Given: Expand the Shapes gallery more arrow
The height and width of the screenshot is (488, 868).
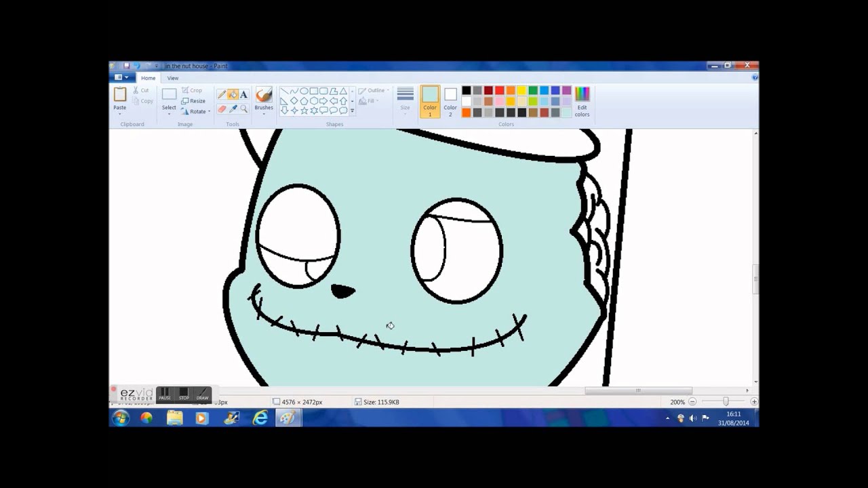Looking at the screenshot, I should tap(352, 110).
